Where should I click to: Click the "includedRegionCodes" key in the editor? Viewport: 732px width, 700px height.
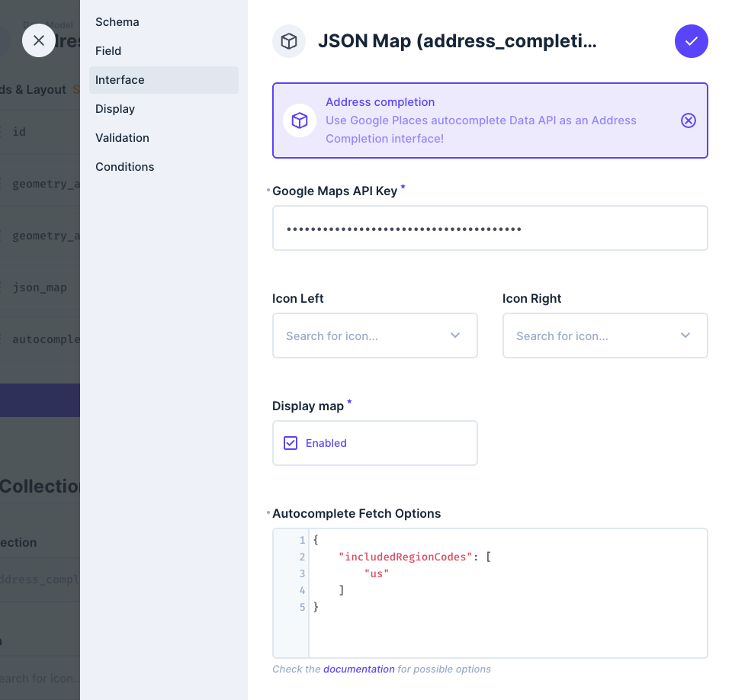405,557
